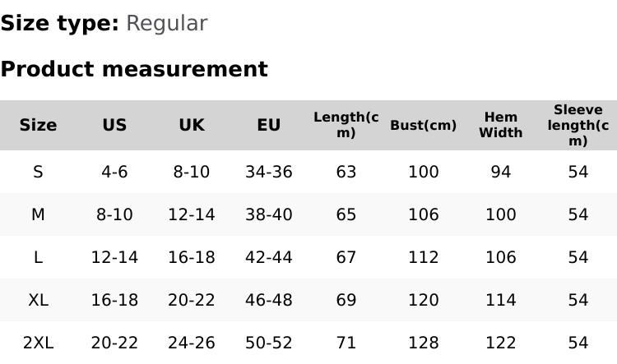Click the bust value 120 cell
This screenshot has height=364, width=617.
[x=423, y=300]
